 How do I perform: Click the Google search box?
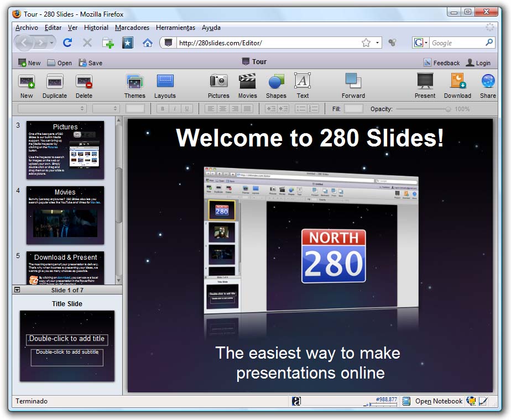tap(457, 43)
